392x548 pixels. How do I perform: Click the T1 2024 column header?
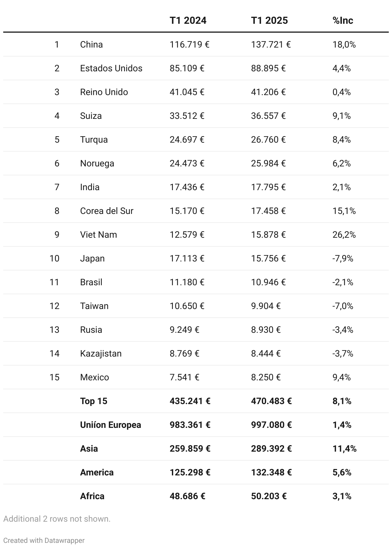click(188, 21)
